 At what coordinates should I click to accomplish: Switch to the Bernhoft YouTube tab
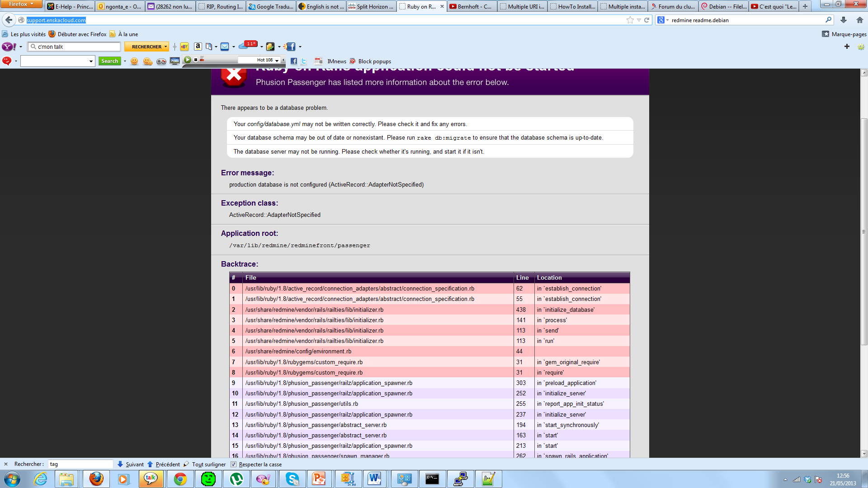pos(472,6)
